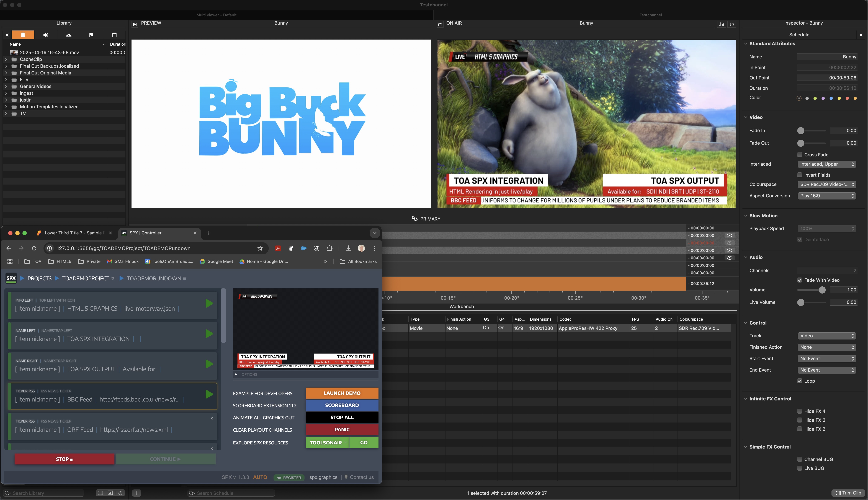
Task: Enable Hide FX 2 checkbox
Action: (800, 429)
